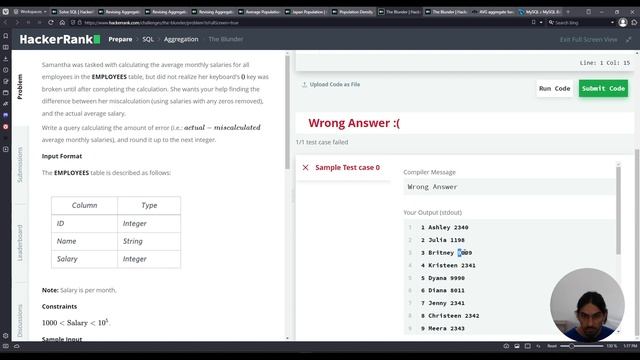Screen dimensions: 640x360
Task: Click the output line Kristeen 2341
Action: point(448,265)
